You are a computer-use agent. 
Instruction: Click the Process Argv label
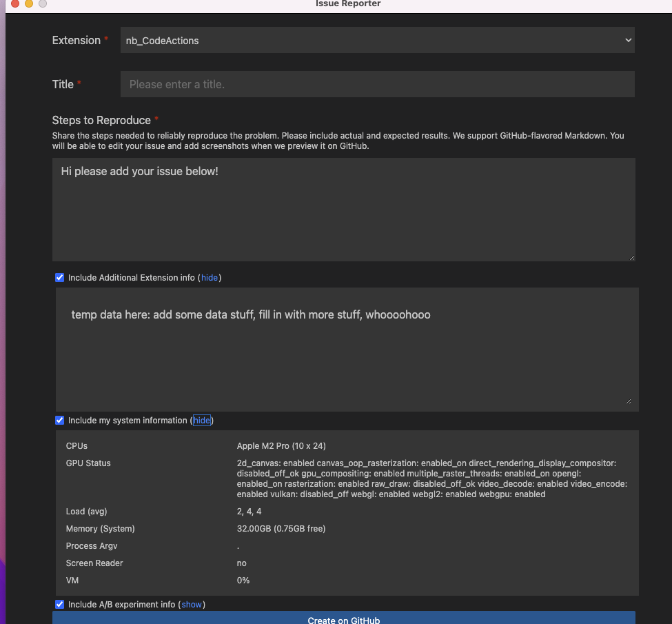tap(91, 546)
